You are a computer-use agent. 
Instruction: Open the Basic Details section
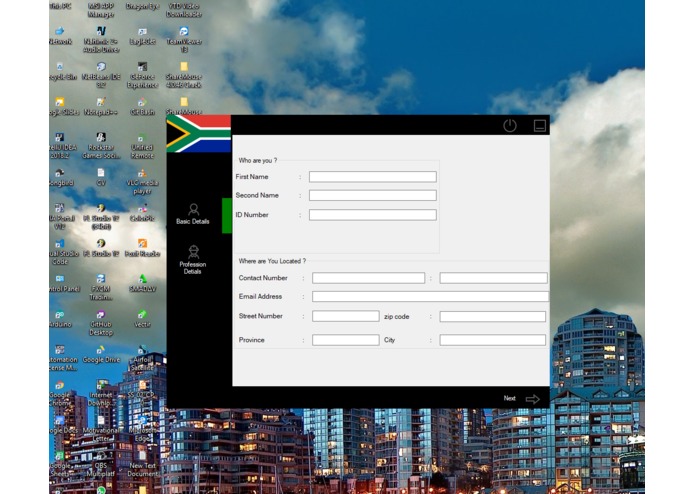[x=193, y=214]
